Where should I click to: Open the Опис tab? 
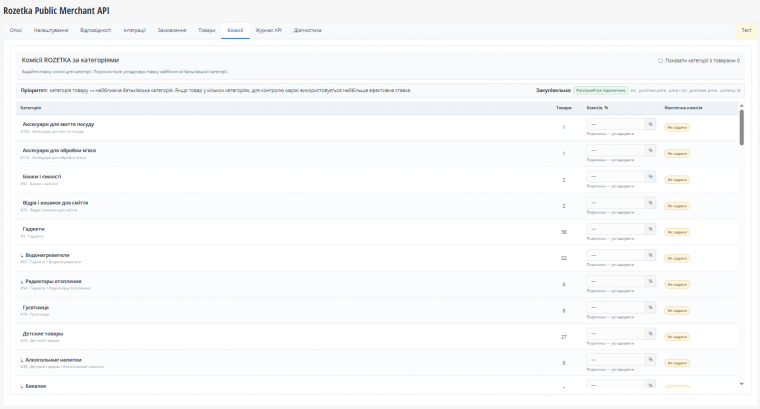pyautogui.click(x=16, y=30)
